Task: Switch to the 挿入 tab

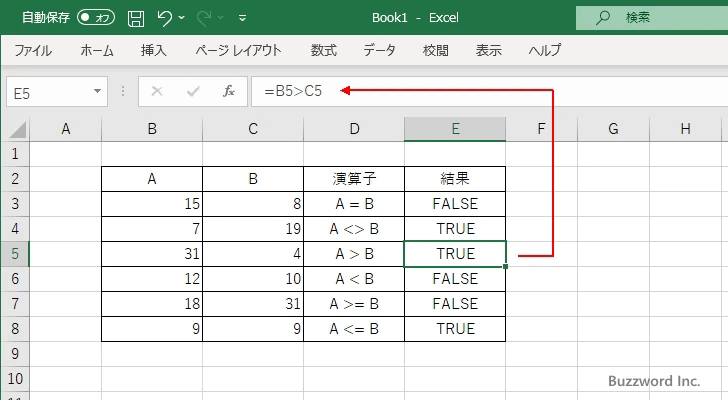Action: (x=154, y=50)
